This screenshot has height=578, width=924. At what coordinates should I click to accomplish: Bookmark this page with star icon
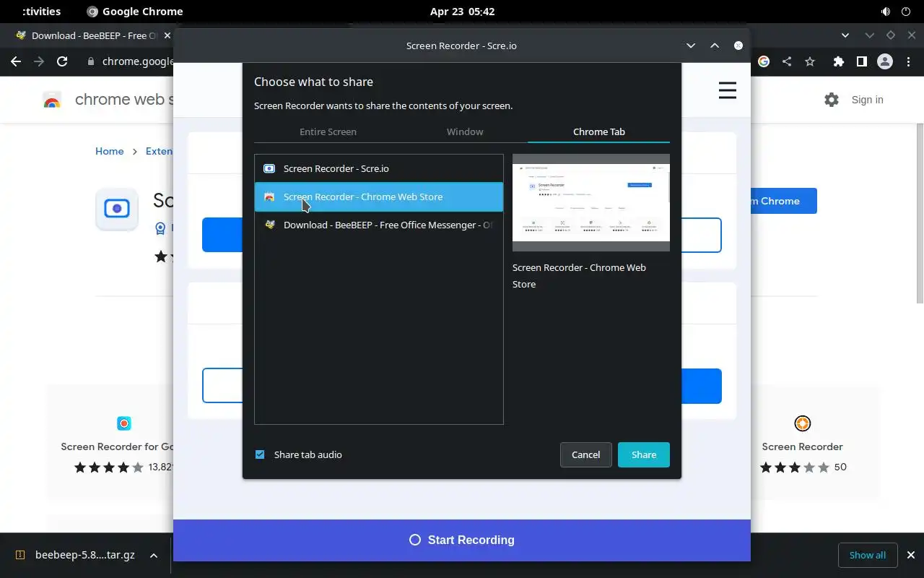[810, 61]
